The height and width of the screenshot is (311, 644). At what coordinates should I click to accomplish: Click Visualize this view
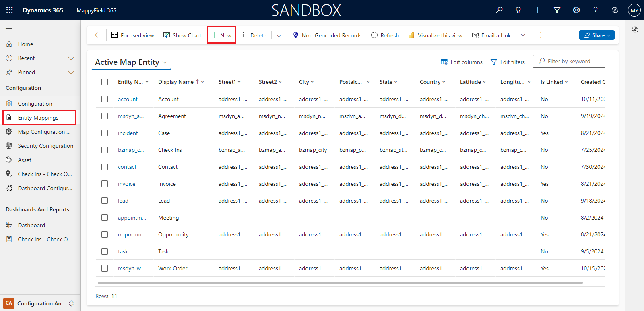click(x=436, y=35)
